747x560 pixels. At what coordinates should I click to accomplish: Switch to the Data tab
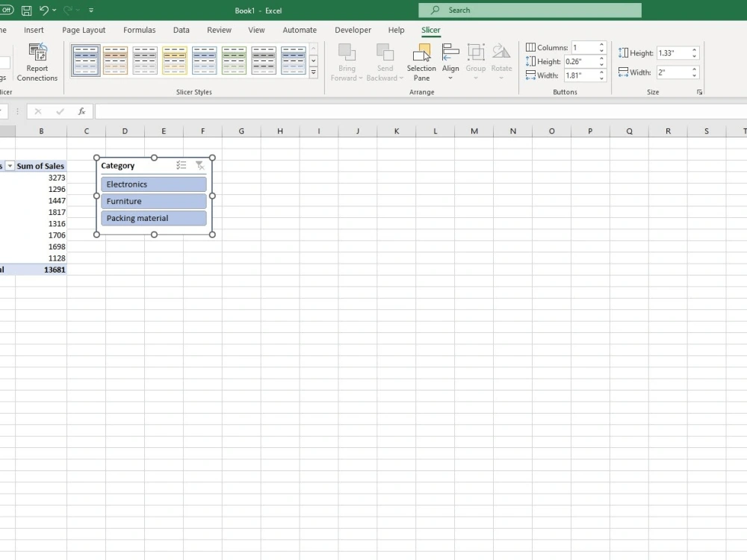(181, 30)
